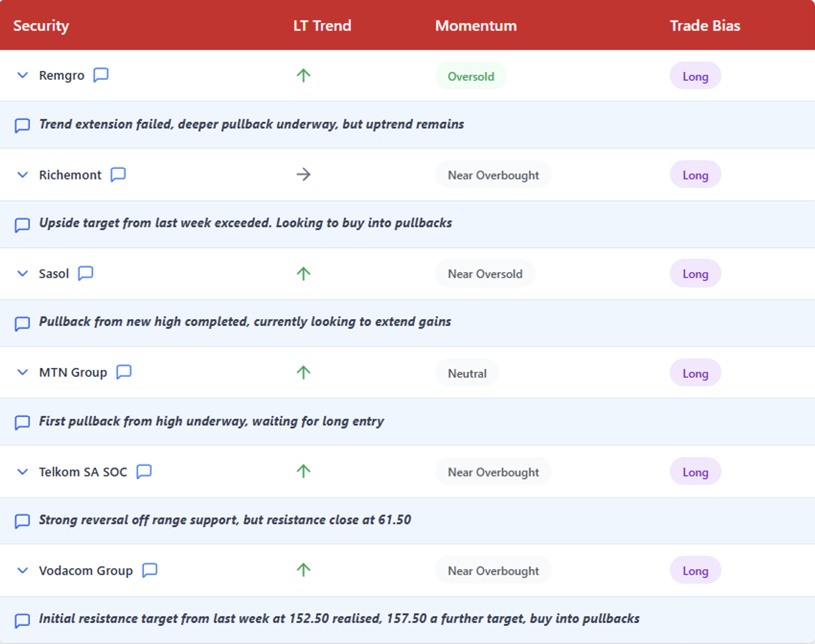815x644 pixels.
Task: Collapse the Richemont row chevron
Action: 22,175
